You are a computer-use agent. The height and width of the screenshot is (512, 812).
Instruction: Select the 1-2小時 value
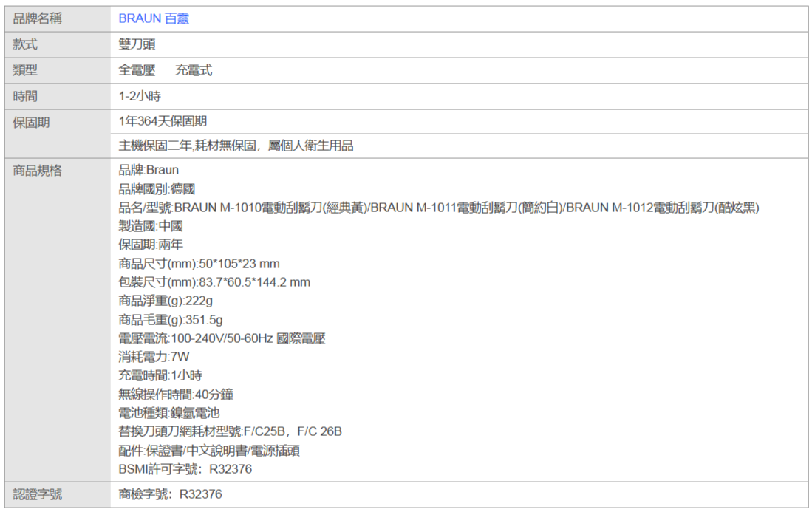click(x=140, y=96)
